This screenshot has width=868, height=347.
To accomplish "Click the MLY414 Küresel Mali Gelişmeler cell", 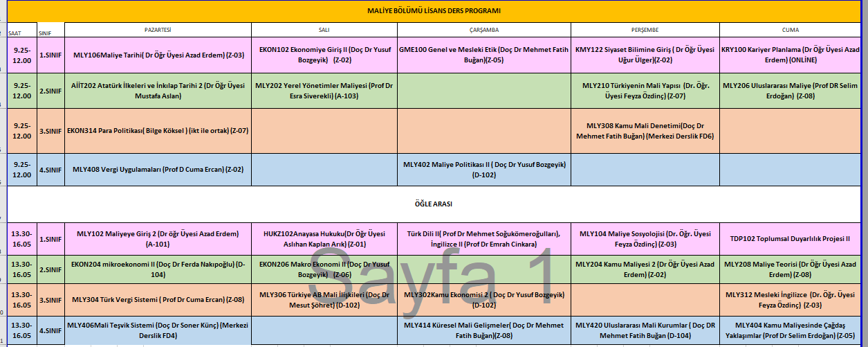I will click(483, 330).
